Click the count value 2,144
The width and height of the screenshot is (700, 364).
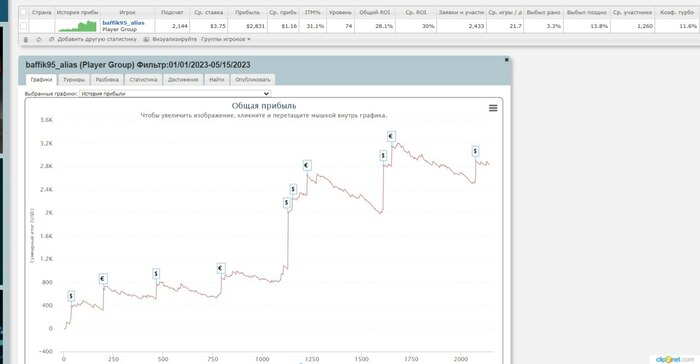click(x=179, y=26)
